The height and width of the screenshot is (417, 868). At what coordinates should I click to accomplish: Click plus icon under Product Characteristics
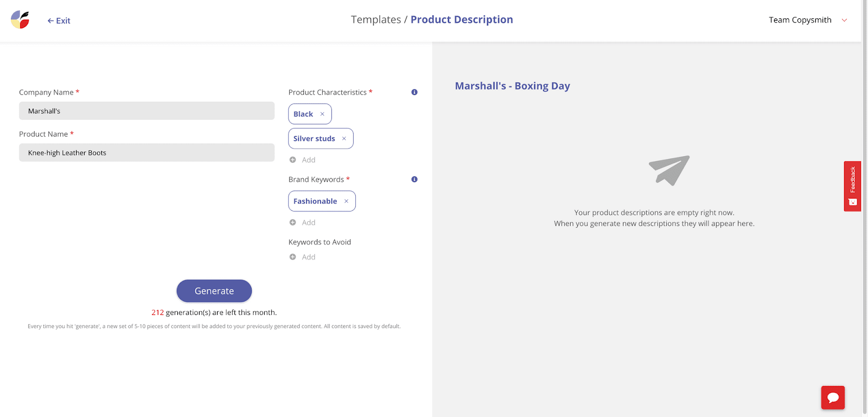point(293,160)
